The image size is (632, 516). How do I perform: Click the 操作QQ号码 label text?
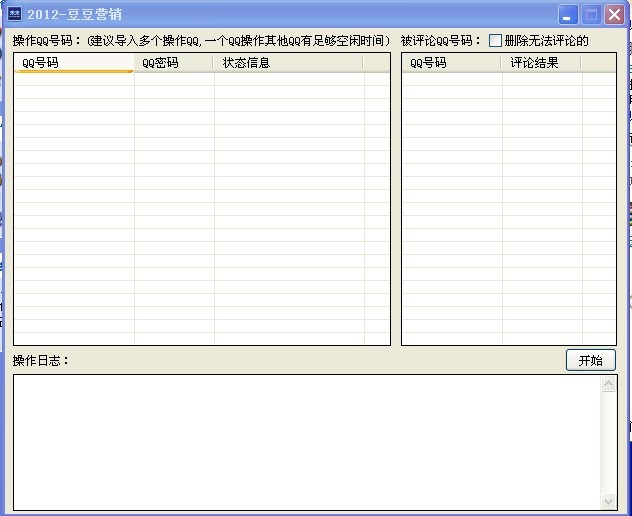[47, 41]
